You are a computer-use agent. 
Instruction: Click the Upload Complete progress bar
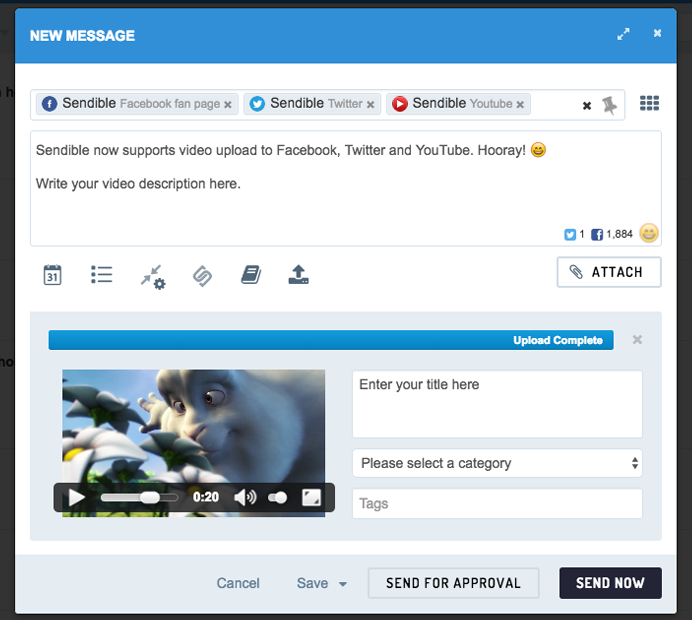coord(331,340)
